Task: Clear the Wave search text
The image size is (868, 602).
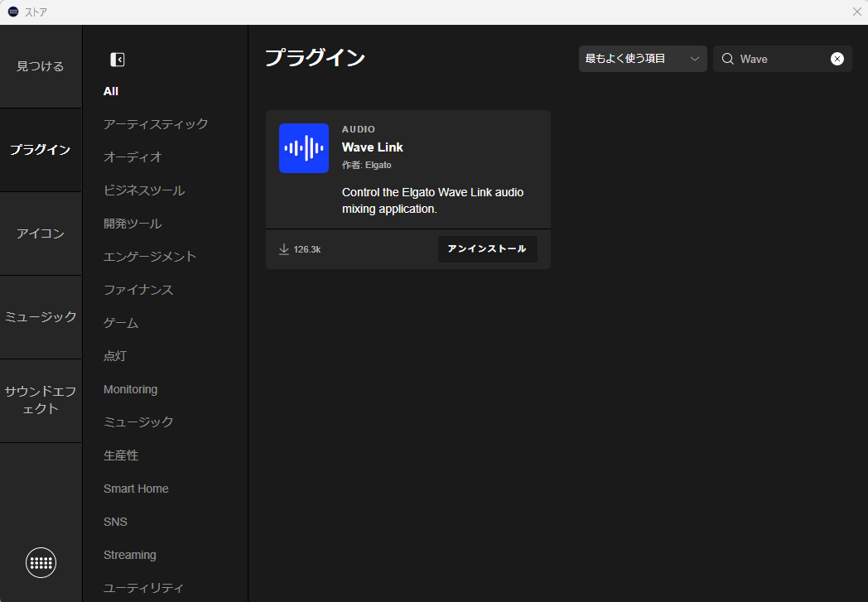Action: point(837,59)
